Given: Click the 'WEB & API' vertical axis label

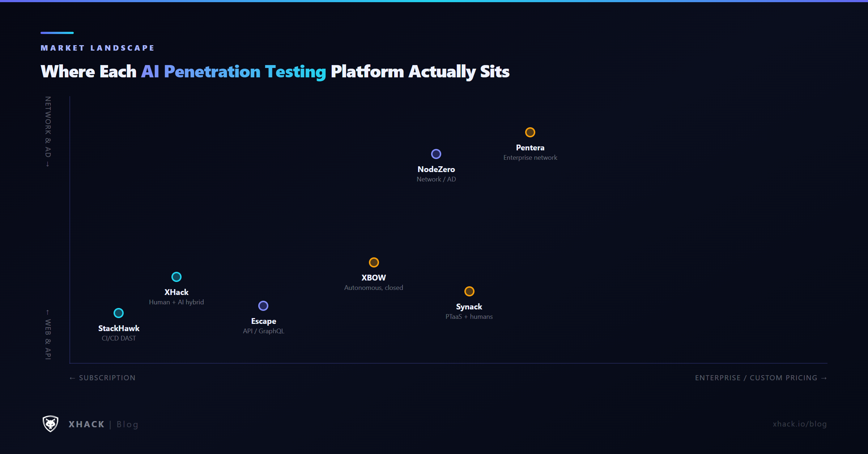Looking at the screenshot, I should pyautogui.click(x=48, y=335).
